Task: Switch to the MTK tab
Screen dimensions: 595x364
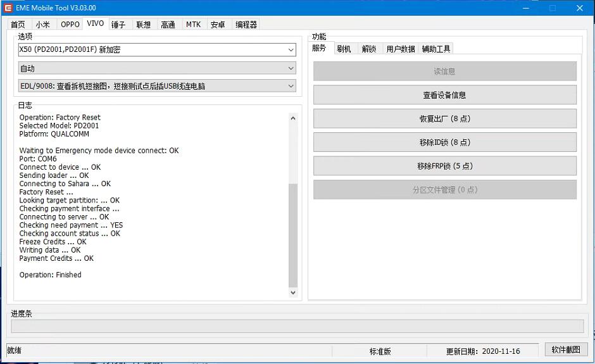Action: (x=193, y=25)
